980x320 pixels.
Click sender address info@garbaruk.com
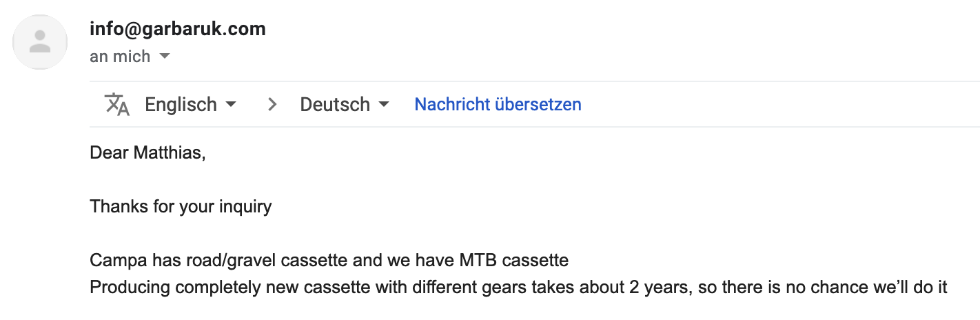[177, 29]
